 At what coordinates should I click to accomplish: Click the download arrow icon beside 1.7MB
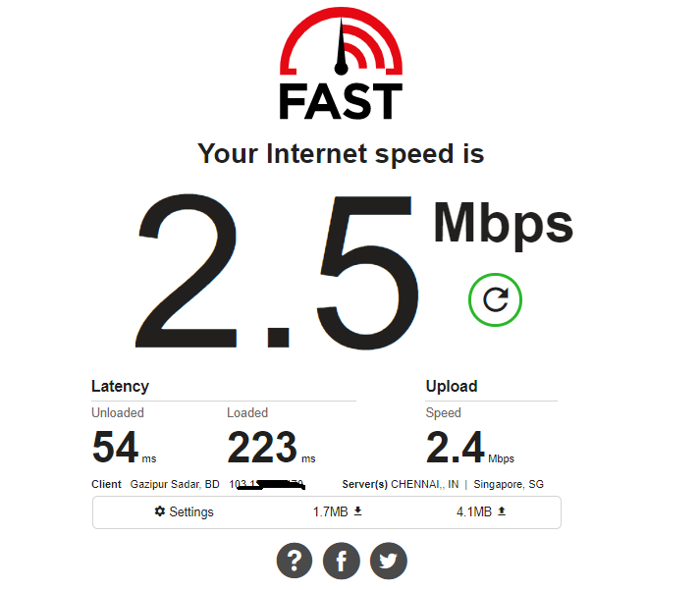click(357, 511)
